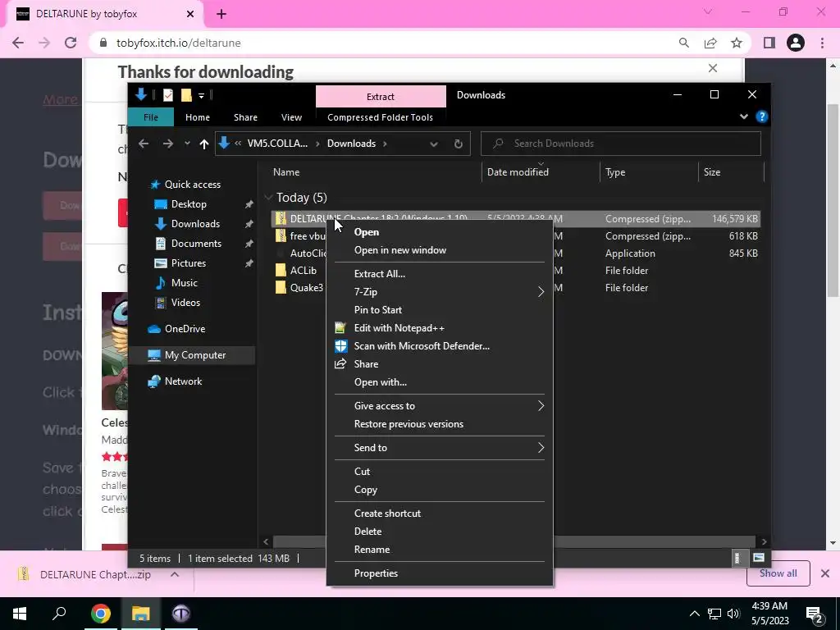Choose Rename in the context menu
Viewport: 840px width, 630px height.
click(x=440, y=550)
